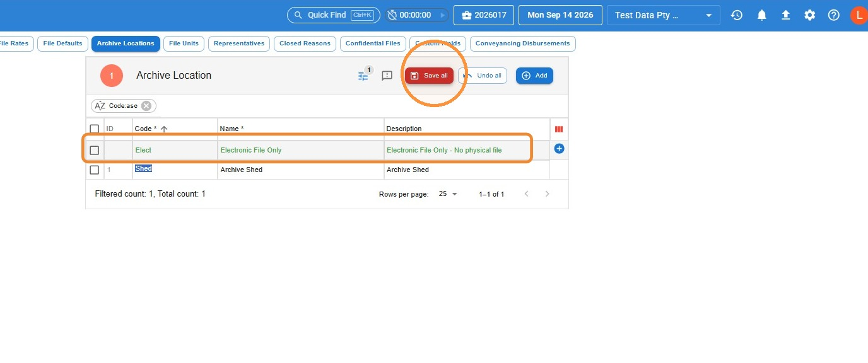Click the Electronic File Only name cell
This screenshot has width=868, height=363.
tap(301, 151)
